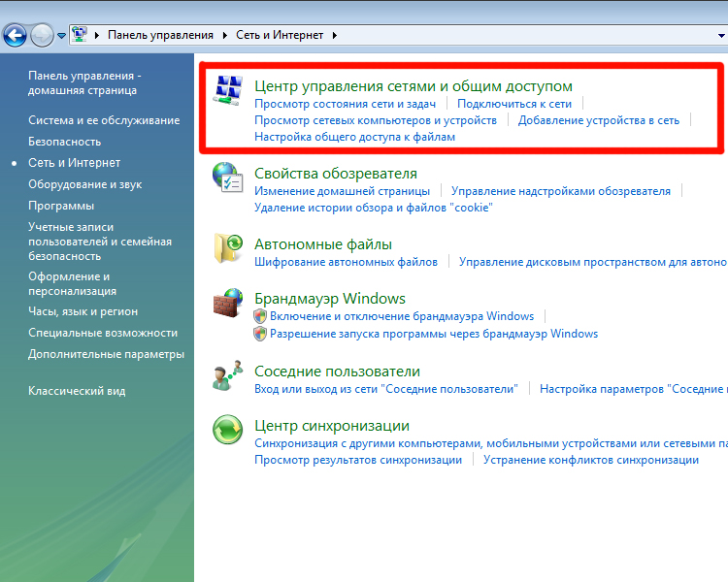Click the Брандмауэр Windows brick wall icon
This screenshot has height=582, width=728.
click(228, 303)
